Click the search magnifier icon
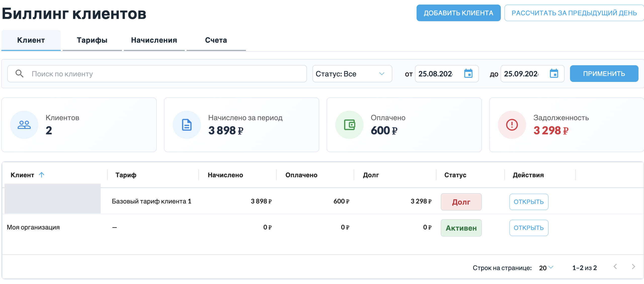 point(19,74)
